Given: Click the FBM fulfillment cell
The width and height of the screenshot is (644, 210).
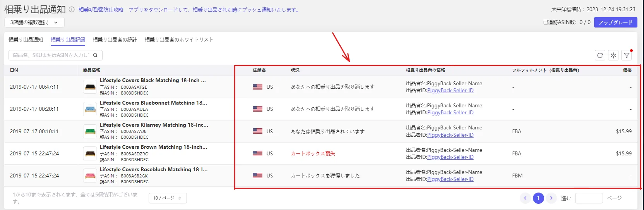Looking at the screenshot, I should (x=517, y=176).
